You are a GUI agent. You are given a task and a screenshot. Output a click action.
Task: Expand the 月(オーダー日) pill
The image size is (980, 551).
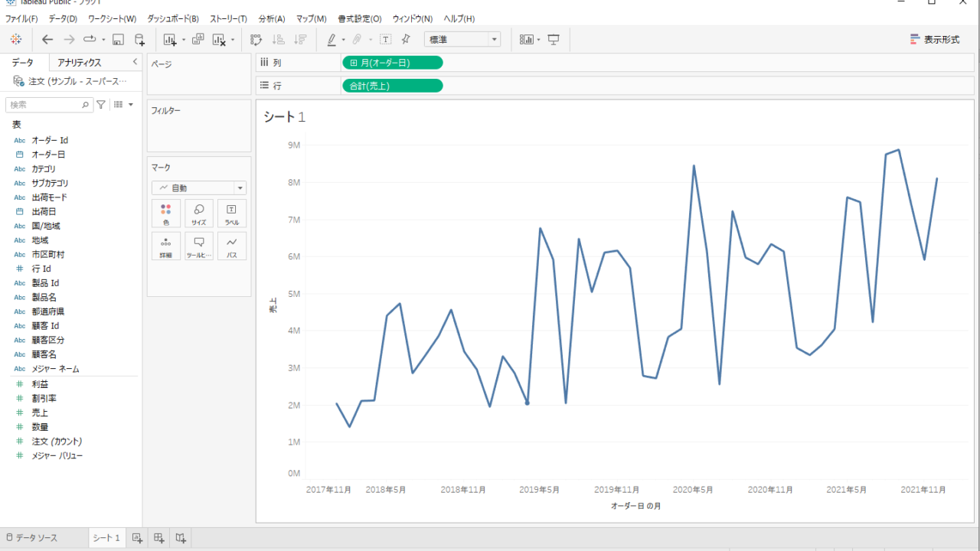click(x=353, y=63)
